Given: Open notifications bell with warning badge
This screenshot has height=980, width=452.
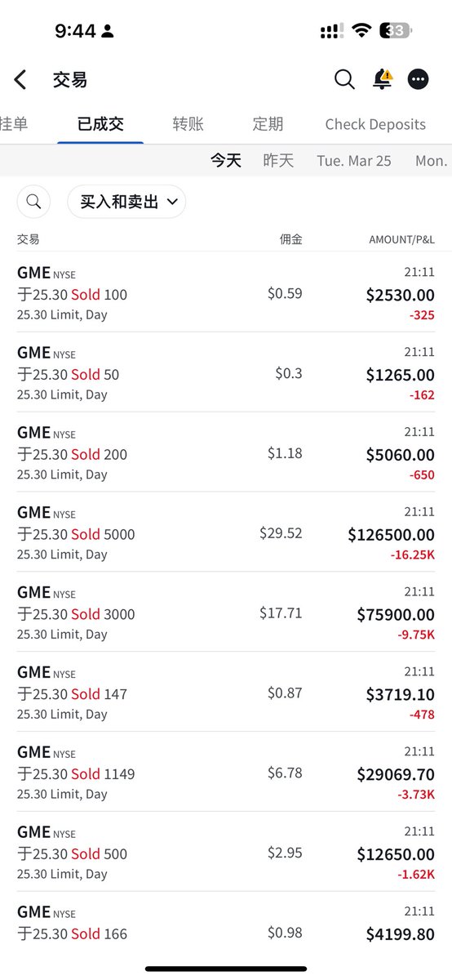Looking at the screenshot, I should tap(382, 78).
